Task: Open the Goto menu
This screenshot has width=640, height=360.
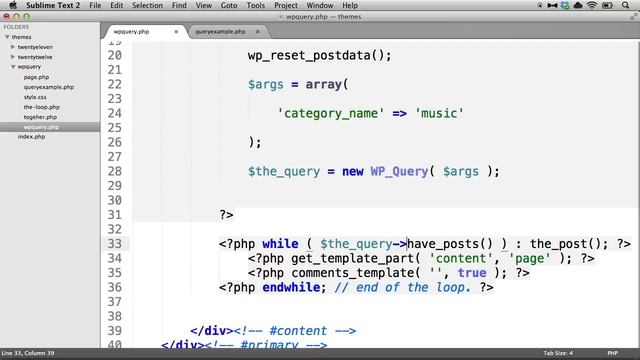Action: (x=229, y=5)
